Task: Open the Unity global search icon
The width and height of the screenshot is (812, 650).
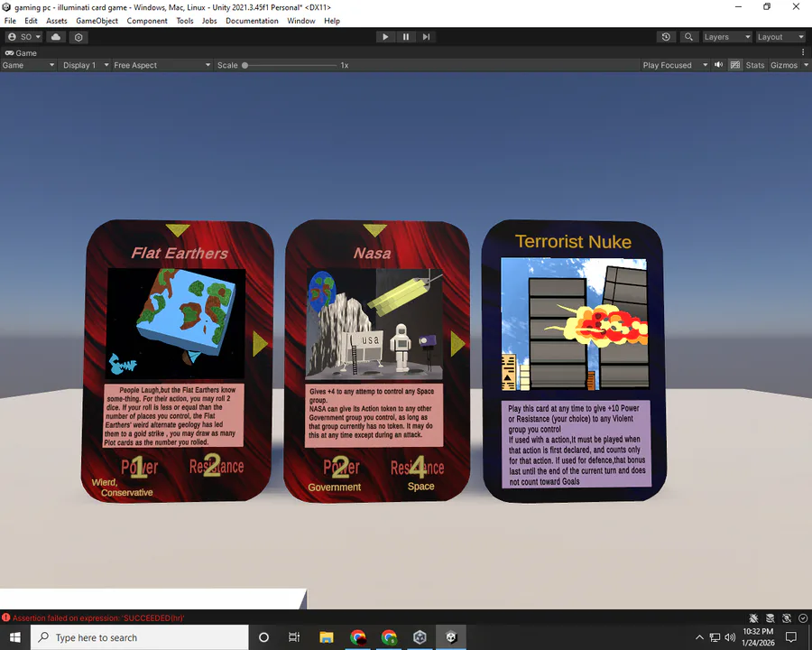Action: [688, 37]
